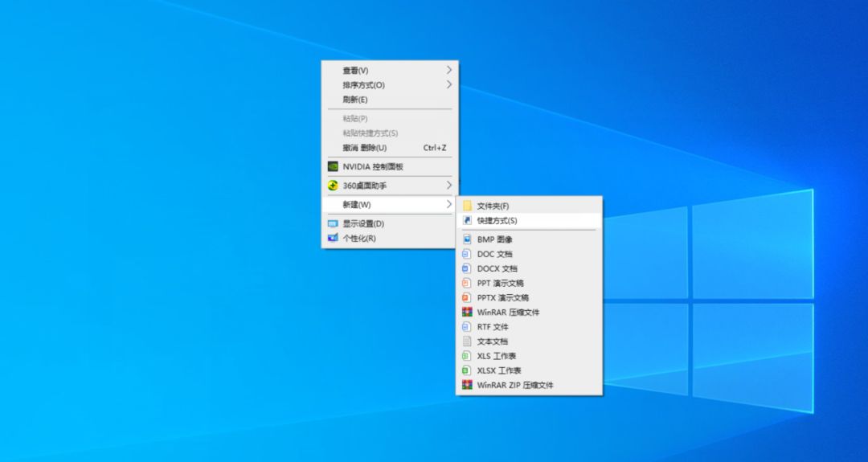868x462 pixels.
Task: Click the 360桌面助手 icon
Action: pos(333,186)
